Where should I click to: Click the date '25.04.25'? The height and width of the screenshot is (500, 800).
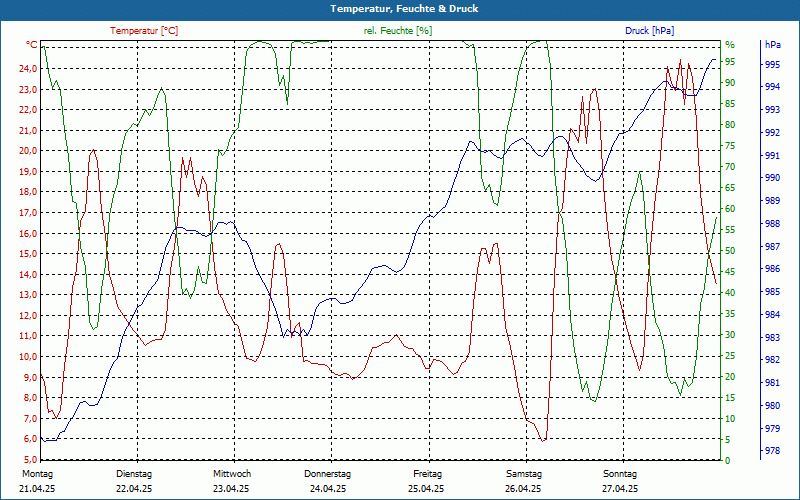tap(426, 489)
